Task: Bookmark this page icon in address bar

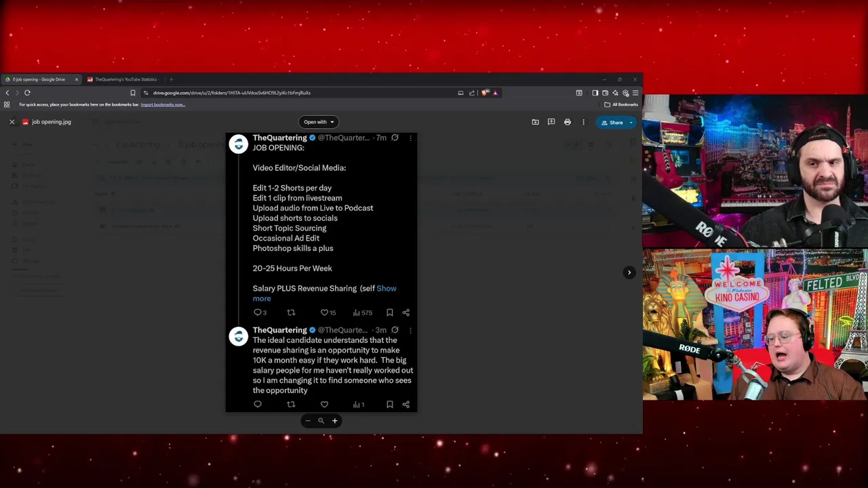Action: click(133, 93)
